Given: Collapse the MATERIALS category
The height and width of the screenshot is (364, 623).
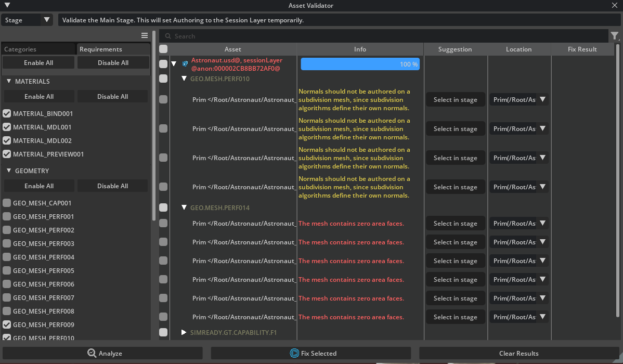Looking at the screenshot, I should (9, 81).
